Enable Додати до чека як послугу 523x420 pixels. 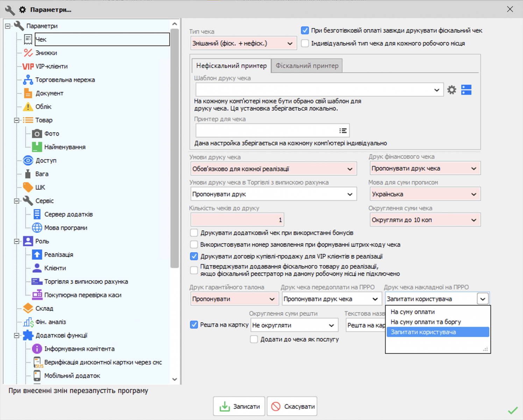(x=254, y=339)
